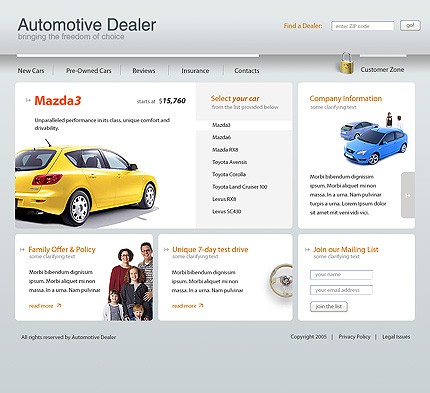430x393 pixels.
Task: Expand the gray side arrow on Company Information
Action: click(x=408, y=195)
